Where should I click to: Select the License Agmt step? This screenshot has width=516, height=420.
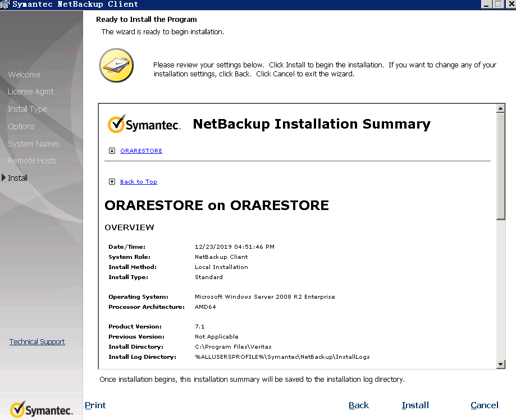pos(31,92)
